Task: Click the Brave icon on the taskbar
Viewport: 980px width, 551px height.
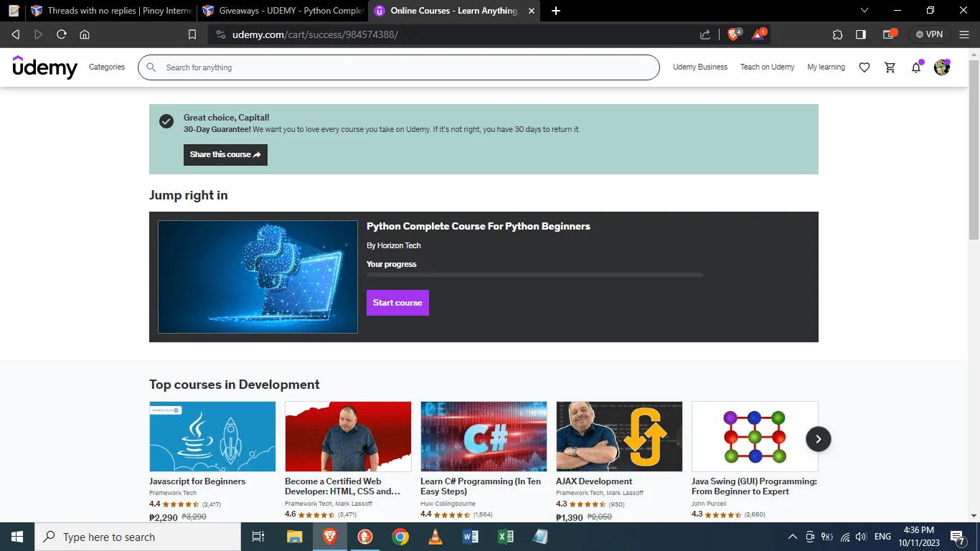Action: pos(329,537)
